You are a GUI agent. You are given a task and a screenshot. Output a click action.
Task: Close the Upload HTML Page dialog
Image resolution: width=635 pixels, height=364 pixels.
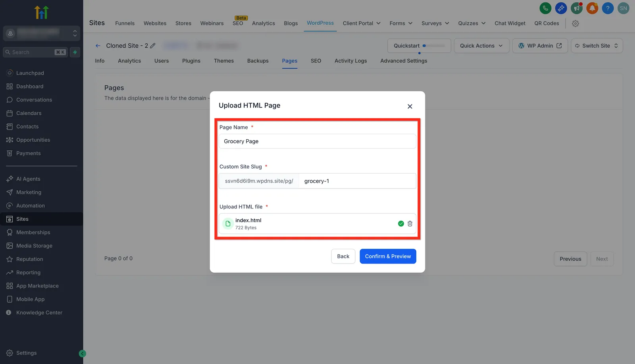click(x=410, y=106)
